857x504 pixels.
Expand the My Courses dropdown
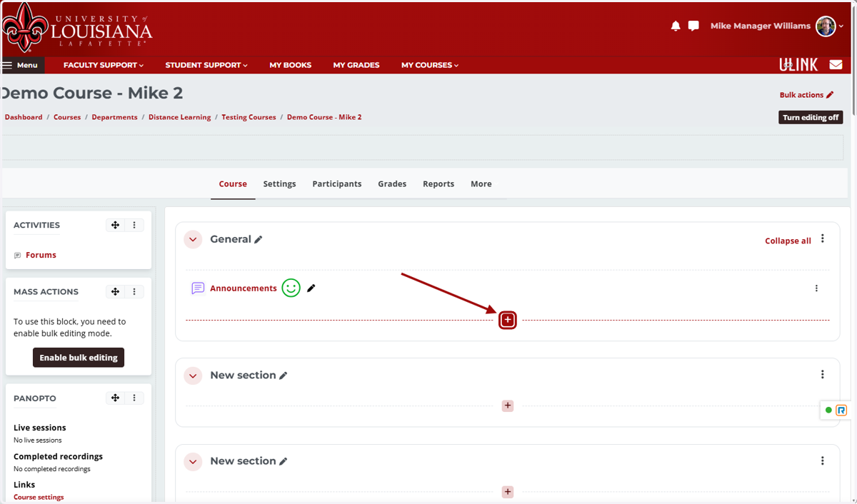coord(430,65)
